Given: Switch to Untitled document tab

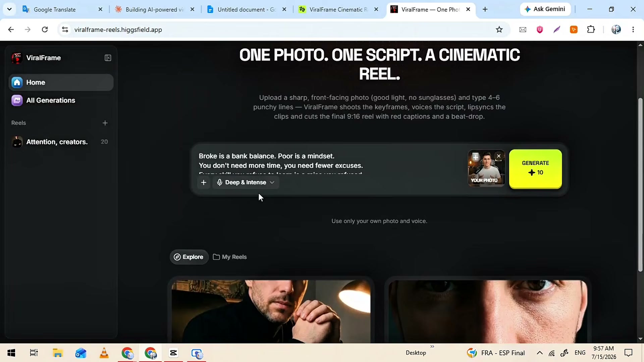Looking at the screenshot, I should click(246, 9).
